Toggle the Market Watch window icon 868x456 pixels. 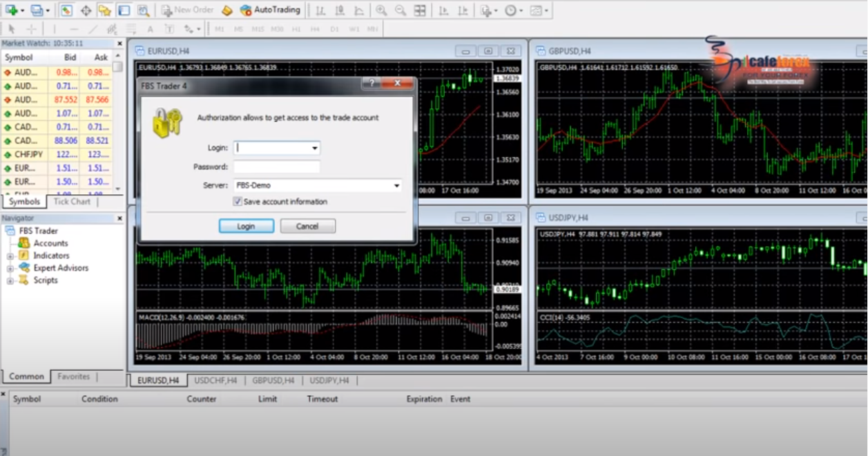coord(66,10)
